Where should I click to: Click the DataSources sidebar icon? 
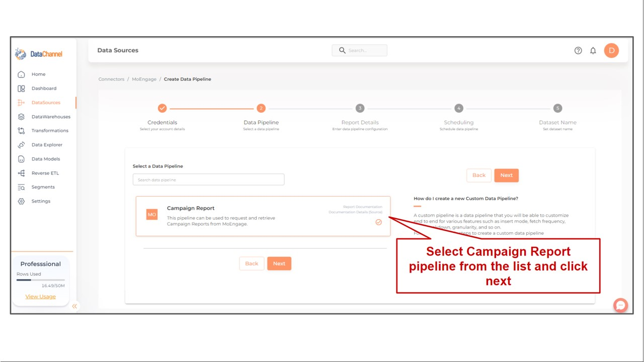21,103
